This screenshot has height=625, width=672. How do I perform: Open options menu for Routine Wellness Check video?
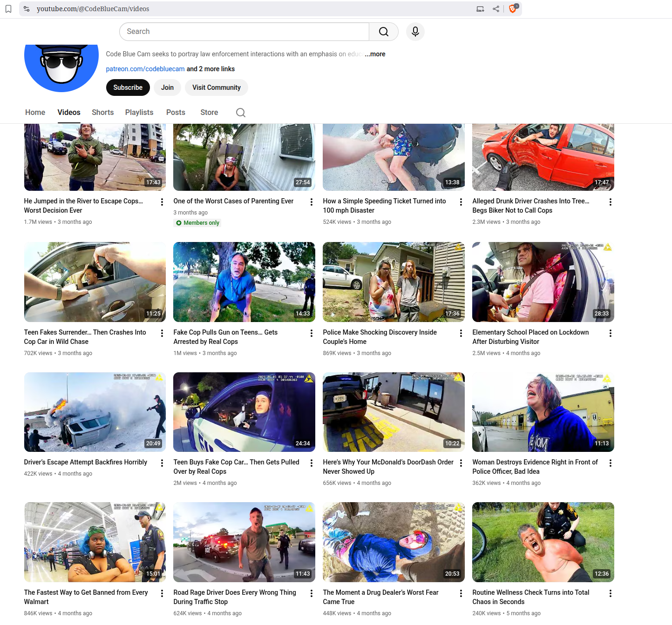[x=610, y=593]
